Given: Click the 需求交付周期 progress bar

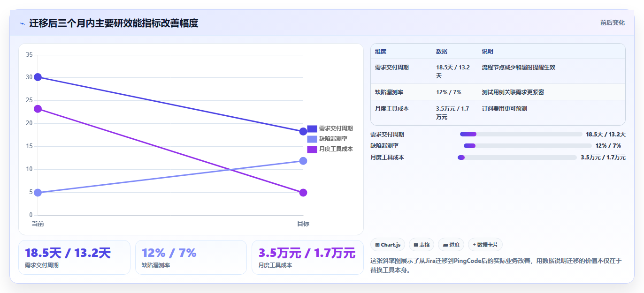Looking at the screenshot, I should [521, 134].
